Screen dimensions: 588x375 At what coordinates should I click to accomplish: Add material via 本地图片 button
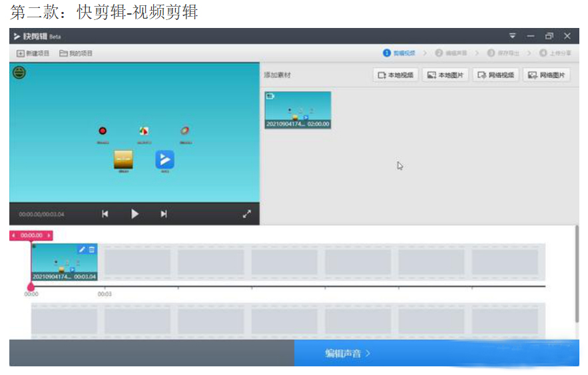(445, 75)
